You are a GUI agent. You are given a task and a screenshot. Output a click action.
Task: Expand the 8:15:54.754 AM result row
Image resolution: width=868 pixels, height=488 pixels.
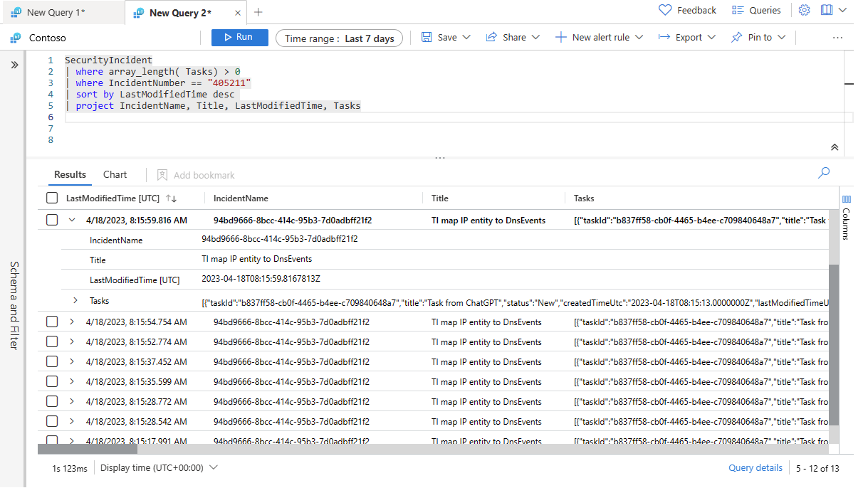[71, 322]
